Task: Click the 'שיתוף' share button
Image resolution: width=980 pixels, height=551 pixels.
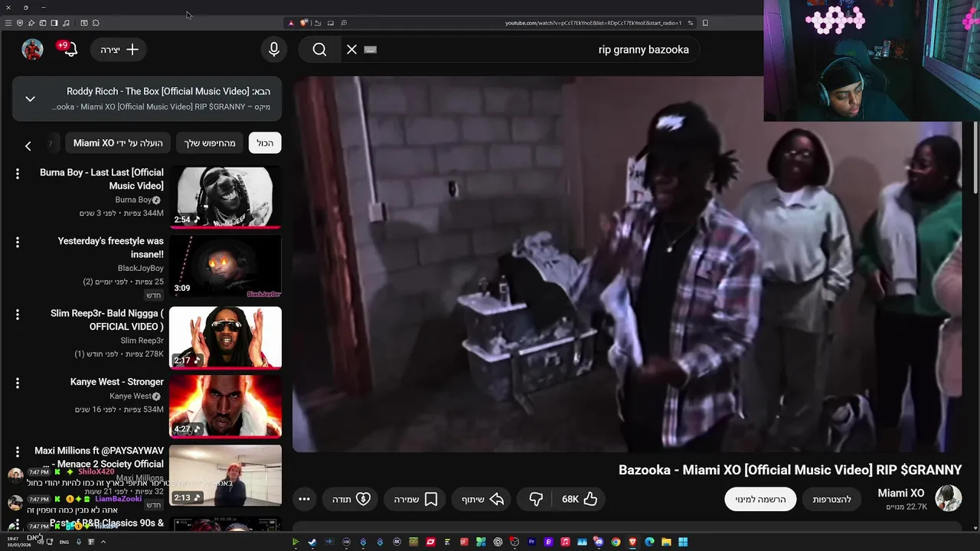Action: pyautogui.click(x=482, y=499)
